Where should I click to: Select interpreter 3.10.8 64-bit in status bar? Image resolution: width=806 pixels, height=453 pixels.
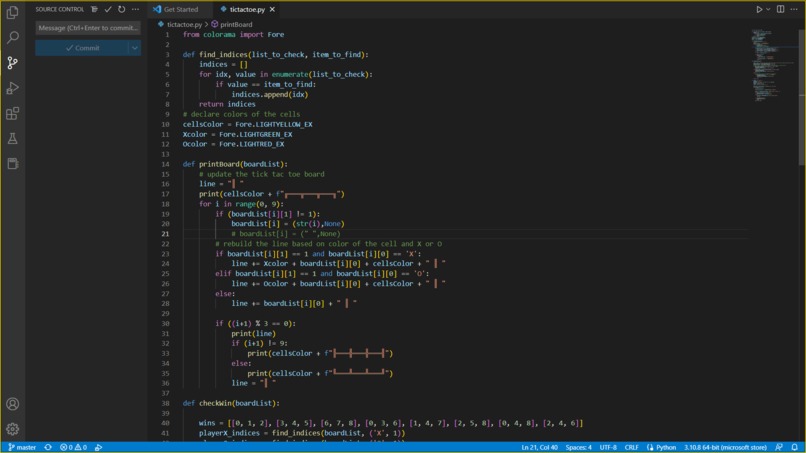click(725, 447)
